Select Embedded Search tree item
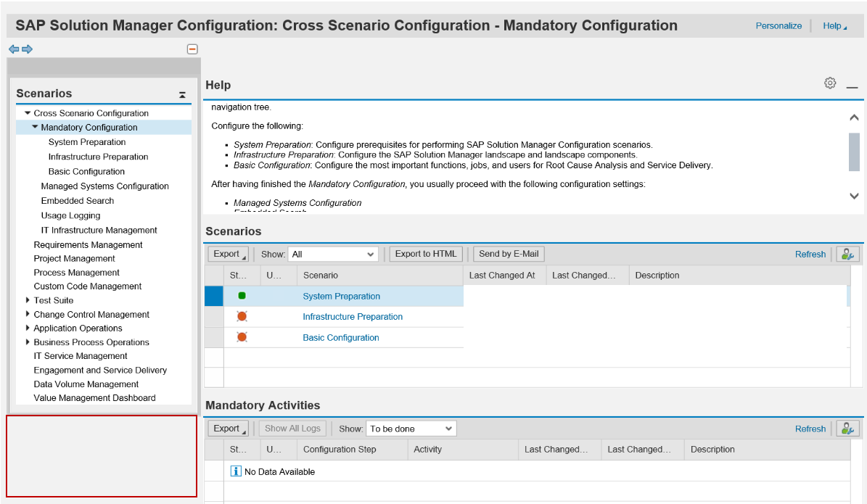The height and width of the screenshot is (504, 867). pyautogui.click(x=78, y=201)
